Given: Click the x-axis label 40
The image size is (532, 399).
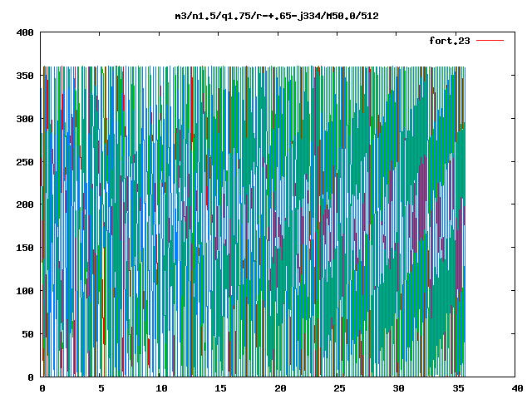Looking at the screenshot, I should pos(517,388).
